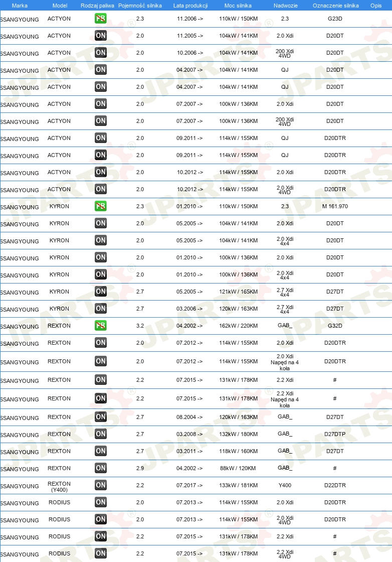
Task: Click the ON icon in the ACTYON 10.2012 2.0 Xdi 4WD row
Action: pyautogui.click(x=101, y=189)
